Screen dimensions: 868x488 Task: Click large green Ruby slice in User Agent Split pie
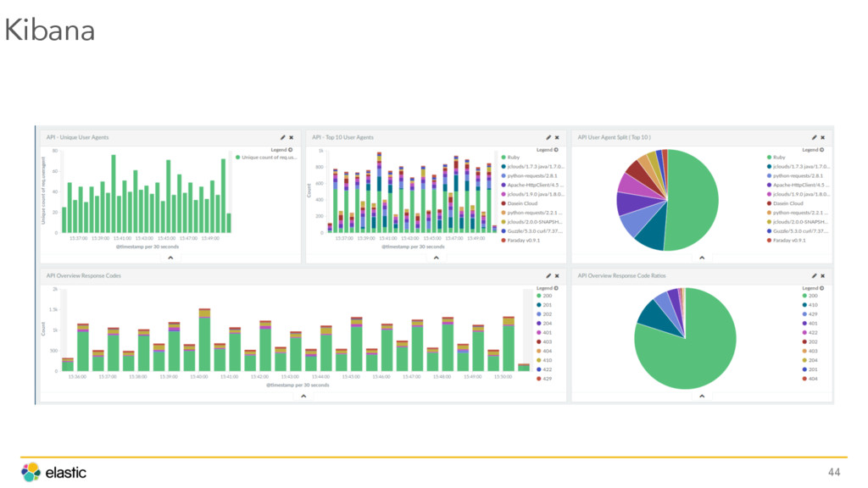click(x=695, y=200)
